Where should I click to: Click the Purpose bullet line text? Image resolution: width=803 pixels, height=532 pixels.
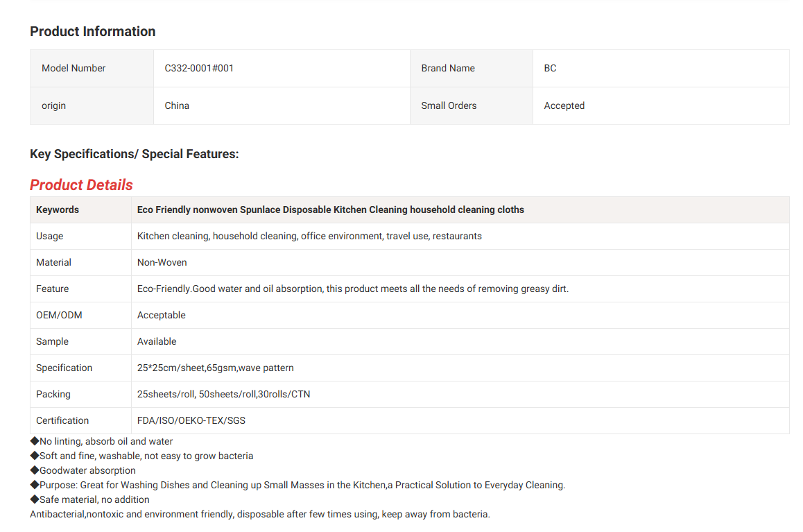coord(302,485)
